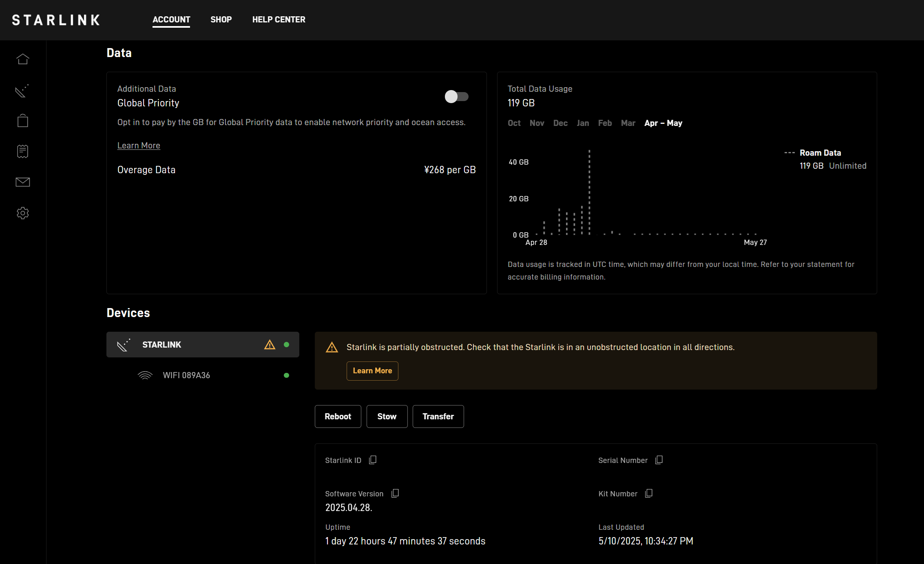This screenshot has height=564, width=924.
Task: Click the uptime value text
Action: [405, 541]
